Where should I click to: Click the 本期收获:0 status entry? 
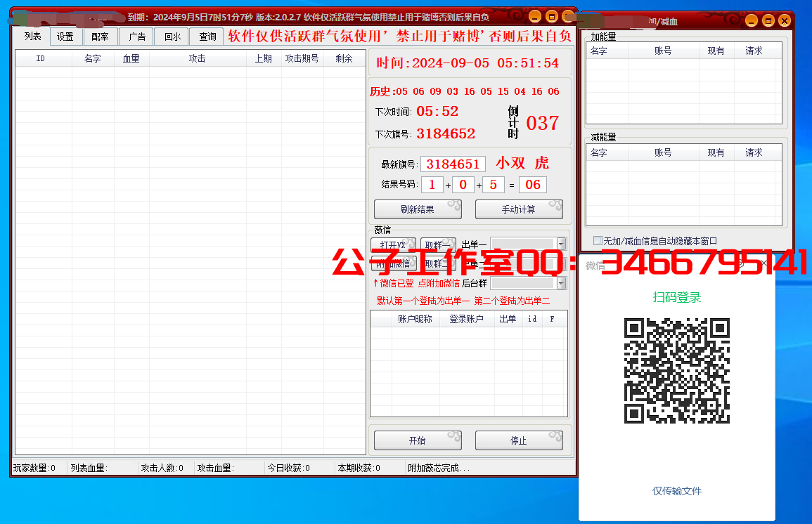[x=359, y=468]
